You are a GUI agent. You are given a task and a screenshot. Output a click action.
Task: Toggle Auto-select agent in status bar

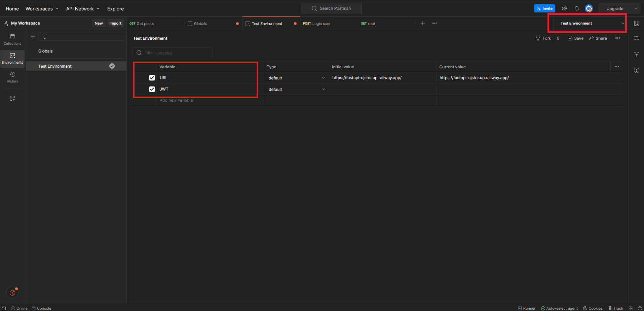coord(559,308)
